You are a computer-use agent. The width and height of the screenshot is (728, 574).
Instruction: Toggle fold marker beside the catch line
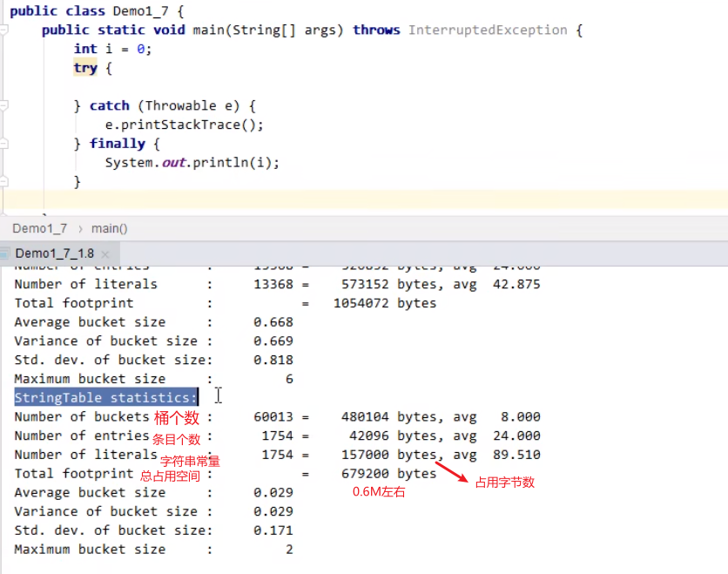click(x=3, y=105)
